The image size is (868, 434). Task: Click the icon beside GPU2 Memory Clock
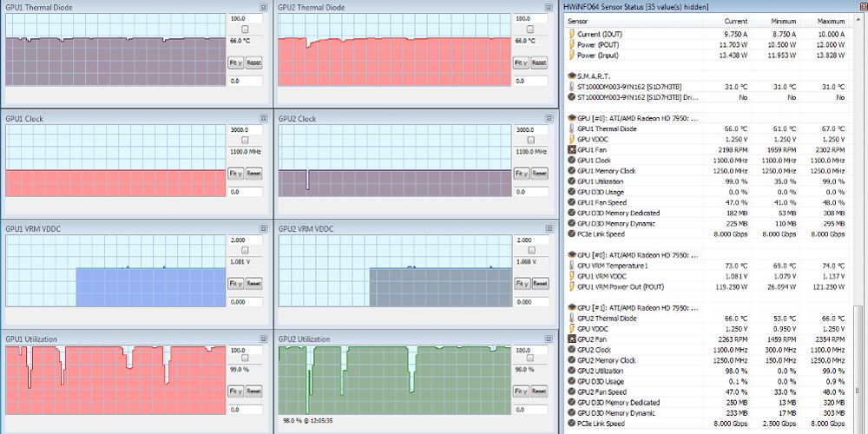(572, 360)
